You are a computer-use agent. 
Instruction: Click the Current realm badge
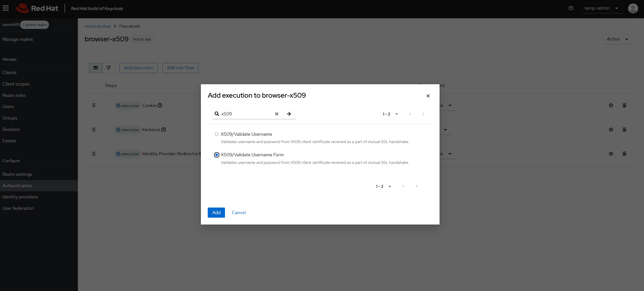(34, 25)
